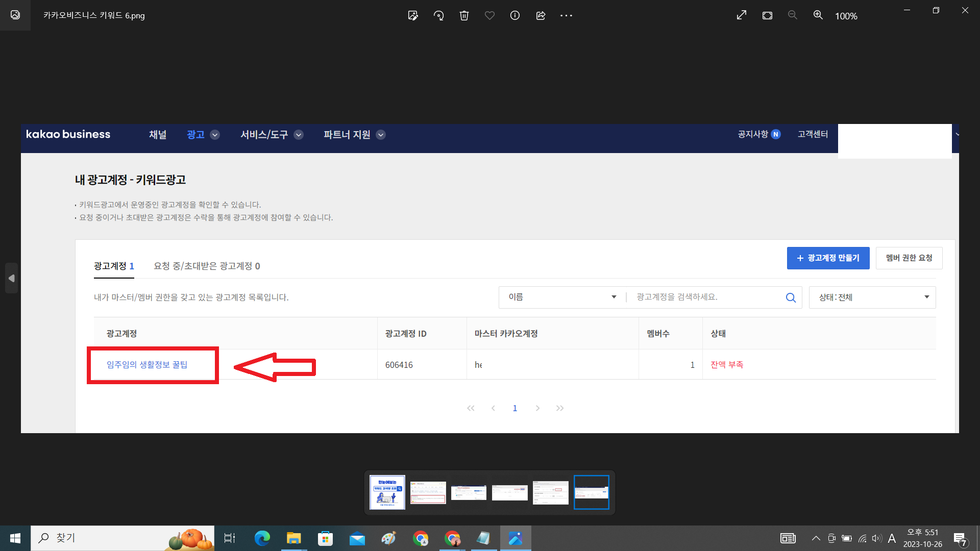Open the 상태: 전체 status dropdown
Image resolution: width=980 pixels, height=551 pixels.
coord(872,297)
